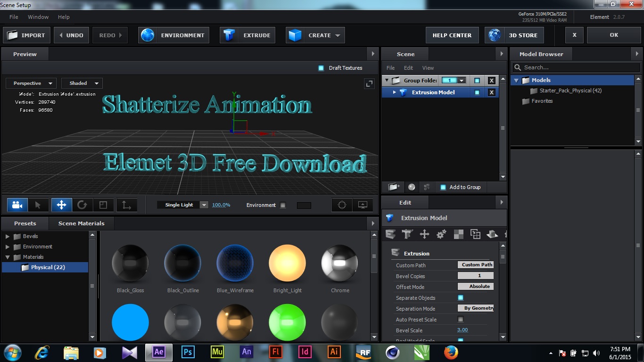The height and width of the screenshot is (362, 644).
Task: Toggle visibility of Extrusion Model
Action: coord(477,92)
